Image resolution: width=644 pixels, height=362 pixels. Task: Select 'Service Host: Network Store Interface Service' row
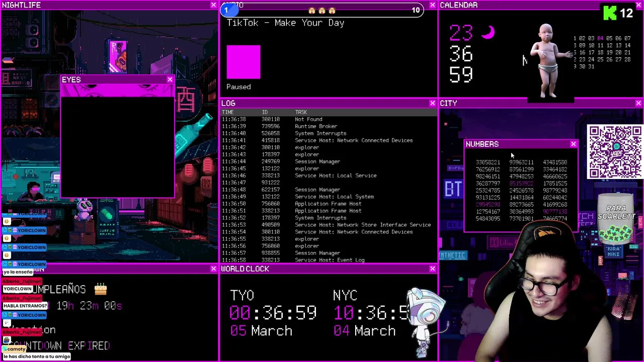click(x=328, y=225)
